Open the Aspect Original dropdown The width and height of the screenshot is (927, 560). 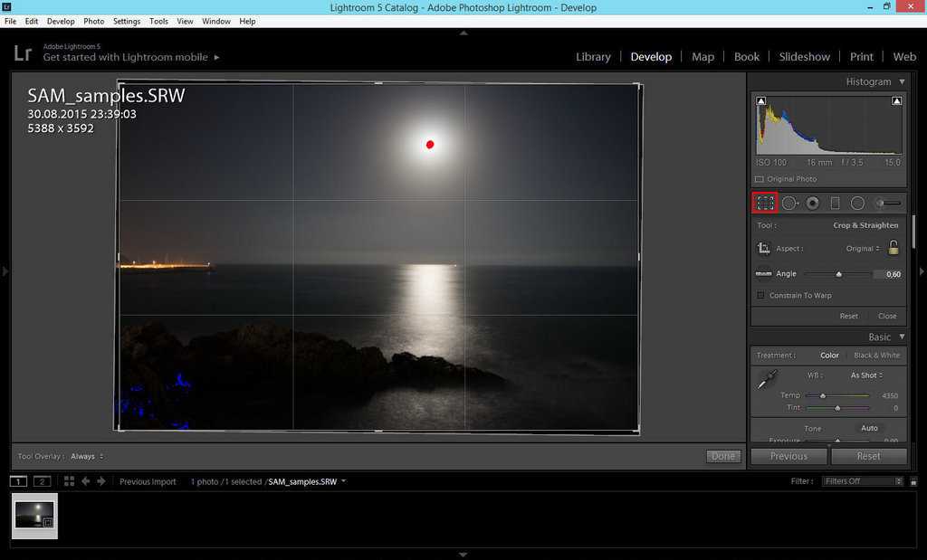864,249
